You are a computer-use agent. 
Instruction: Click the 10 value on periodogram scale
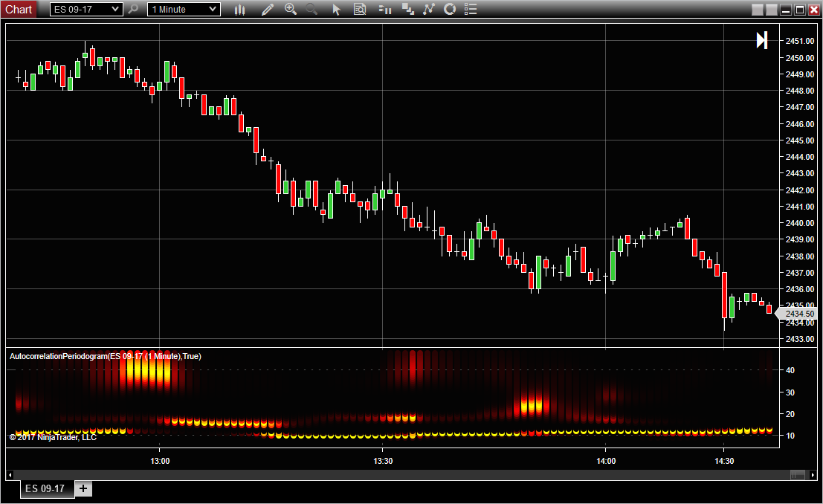coord(790,436)
